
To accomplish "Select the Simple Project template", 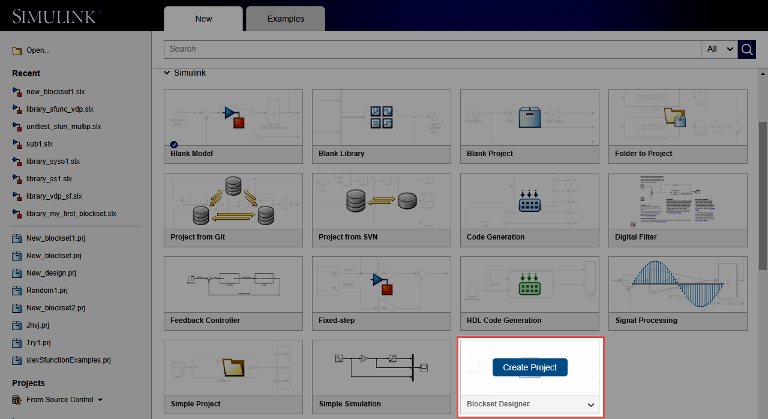I will point(233,377).
